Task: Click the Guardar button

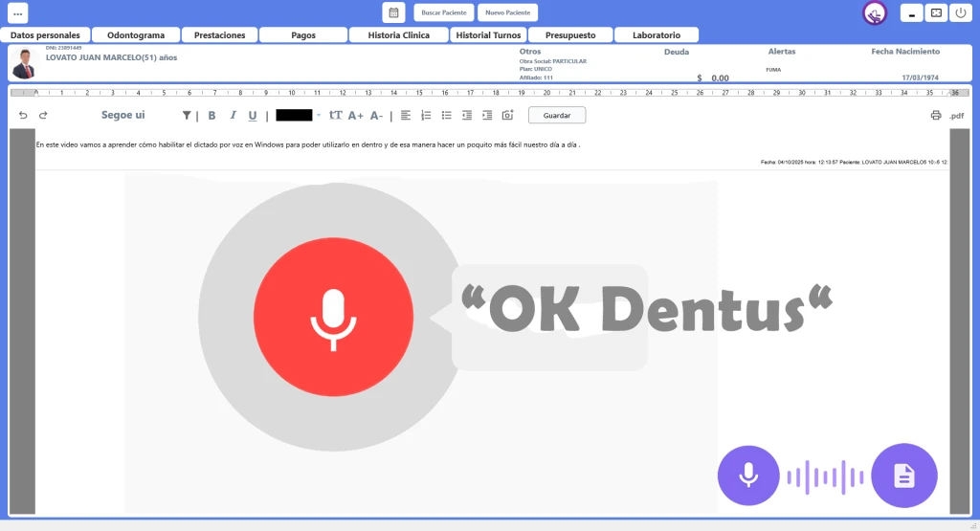Action: pyautogui.click(x=557, y=116)
